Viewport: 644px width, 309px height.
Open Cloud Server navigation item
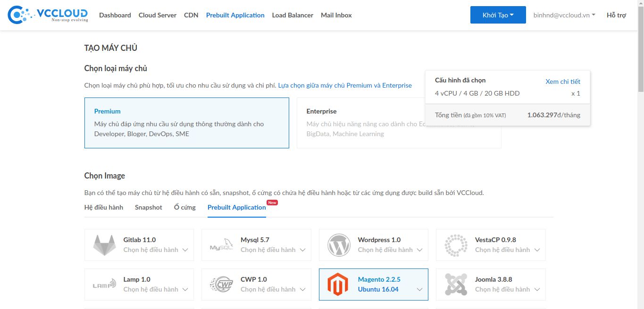(x=158, y=15)
